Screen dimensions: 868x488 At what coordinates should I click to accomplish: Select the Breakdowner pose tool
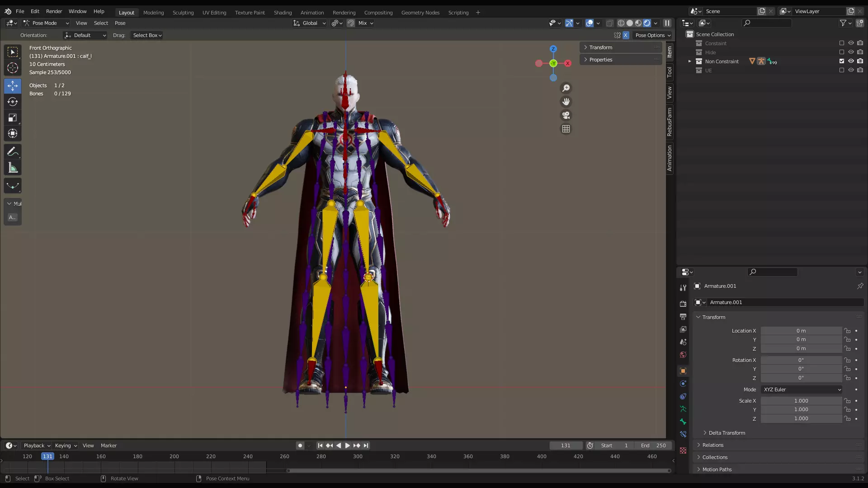tap(13, 186)
